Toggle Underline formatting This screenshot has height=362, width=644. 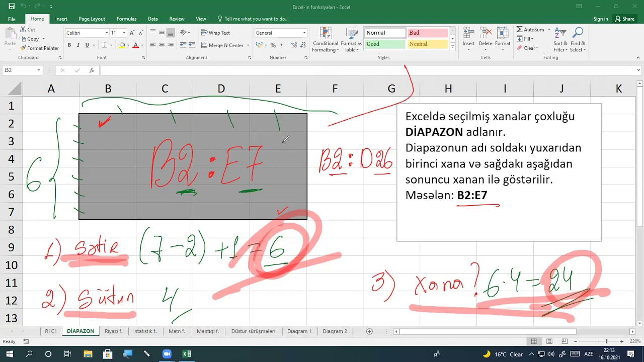tap(87, 45)
